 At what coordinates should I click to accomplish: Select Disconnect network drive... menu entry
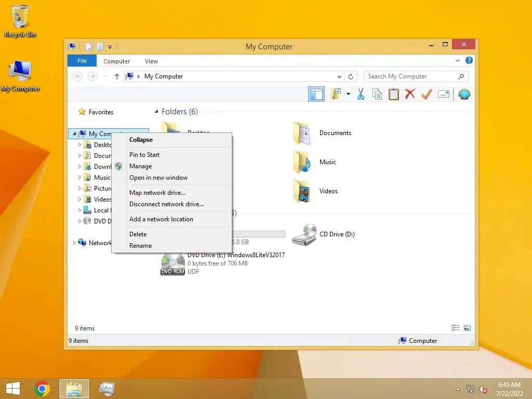172,204
